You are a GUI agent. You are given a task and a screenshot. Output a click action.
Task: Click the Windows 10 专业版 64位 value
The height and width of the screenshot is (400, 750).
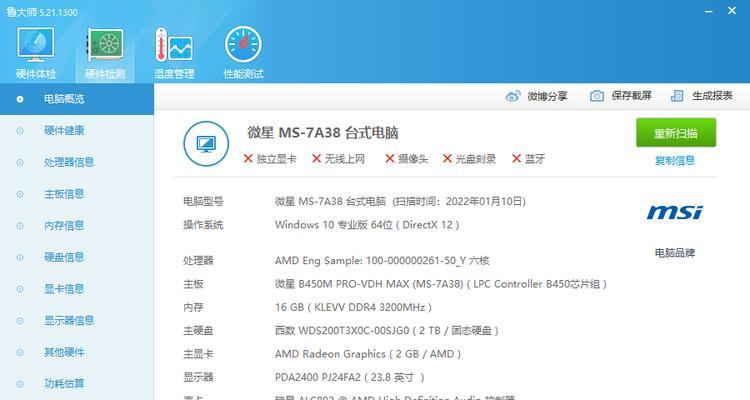[x=367, y=225]
